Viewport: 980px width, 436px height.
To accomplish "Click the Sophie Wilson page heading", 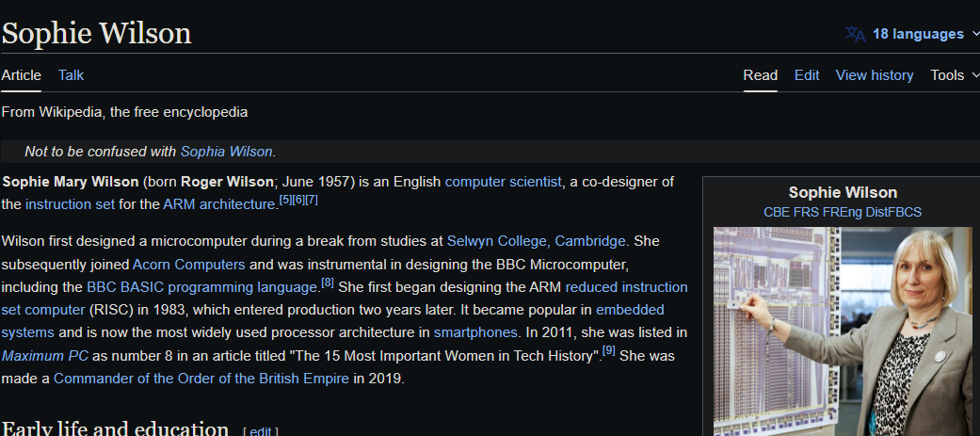I will [x=96, y=33].
